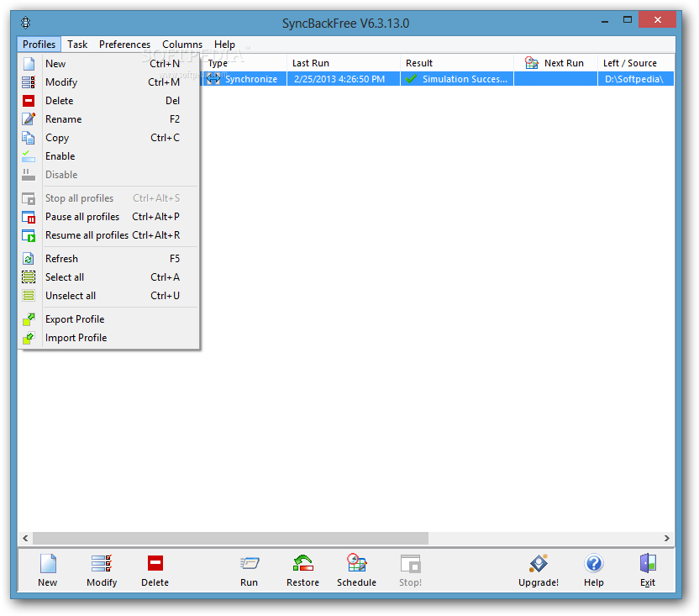This screenshot has width=699, height=616.
Task: Click the 'Synchronize' type cell text
Action: [x=251, y=79]
